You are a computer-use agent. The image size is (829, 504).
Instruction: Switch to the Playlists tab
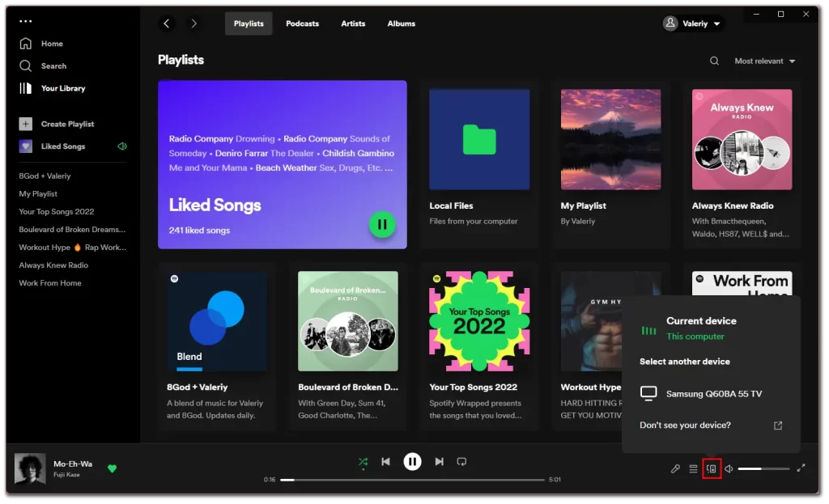click(x=249, y=23)
